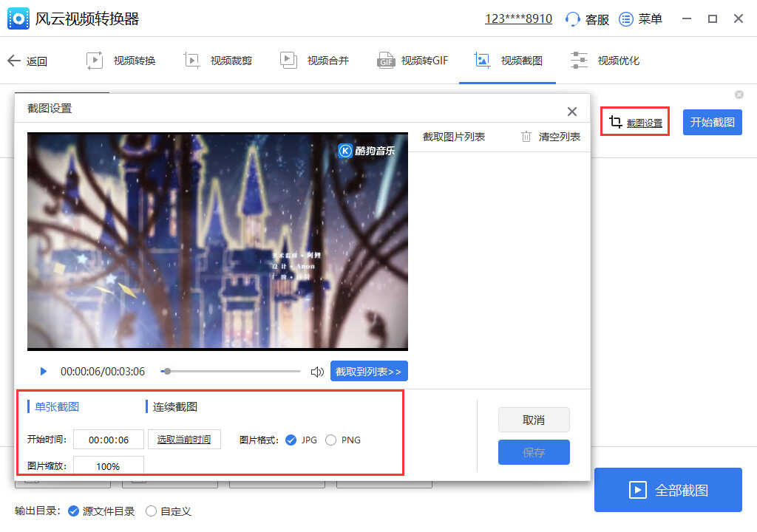Choose JPG image format
The width and height of the screenshot is (757, 532).
point(291,440)
